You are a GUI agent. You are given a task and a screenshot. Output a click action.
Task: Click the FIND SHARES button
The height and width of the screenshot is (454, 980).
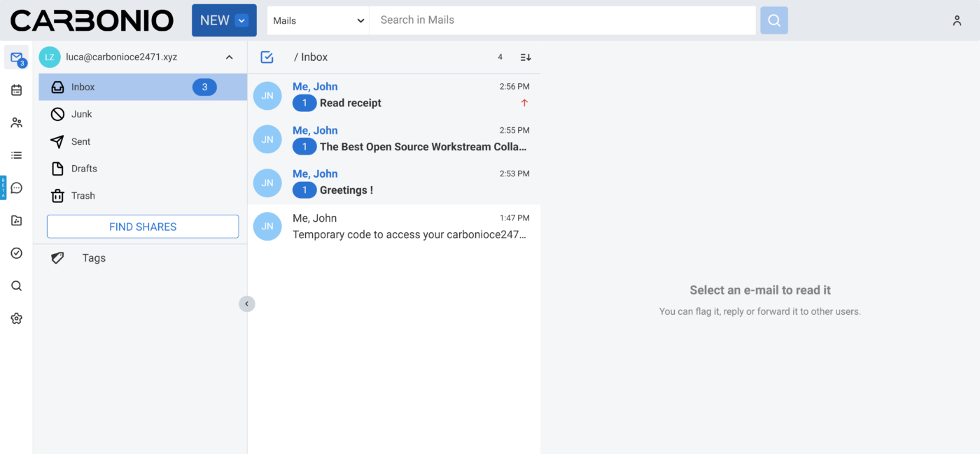(x=143, y=227)
